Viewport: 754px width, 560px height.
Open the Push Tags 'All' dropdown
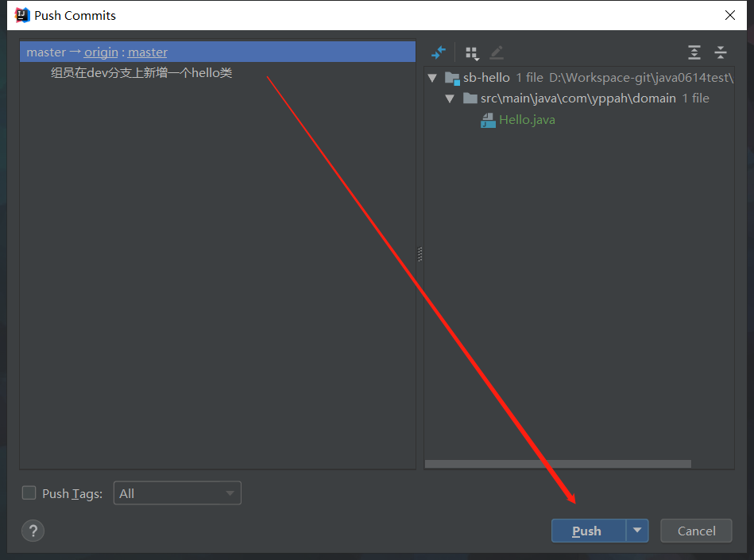tap(177, 493)
